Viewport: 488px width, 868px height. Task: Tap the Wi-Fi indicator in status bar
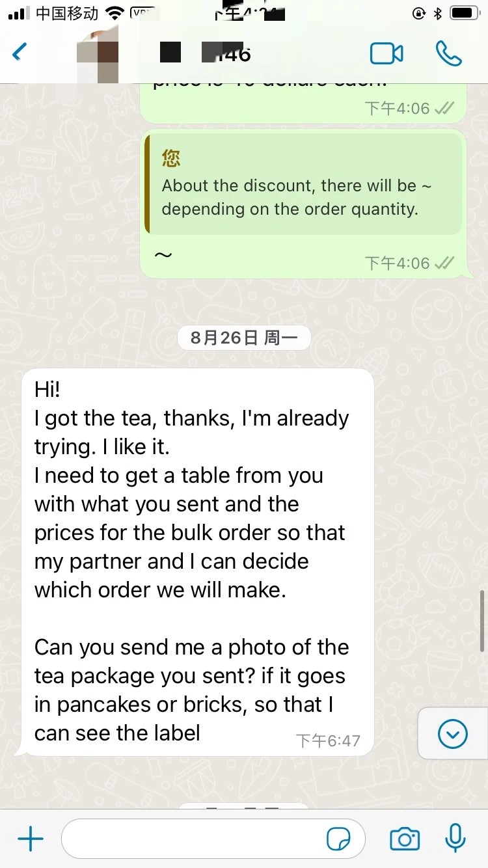point(116,13)
